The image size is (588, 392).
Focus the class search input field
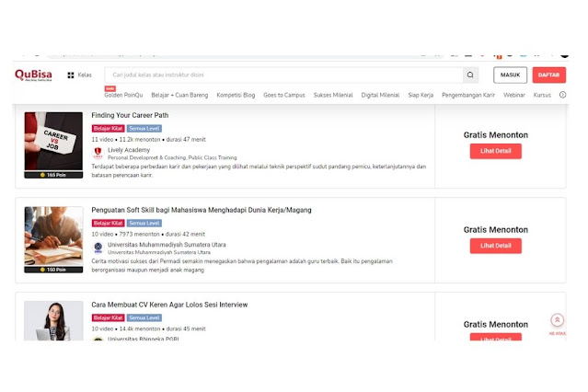click(283, 75)
